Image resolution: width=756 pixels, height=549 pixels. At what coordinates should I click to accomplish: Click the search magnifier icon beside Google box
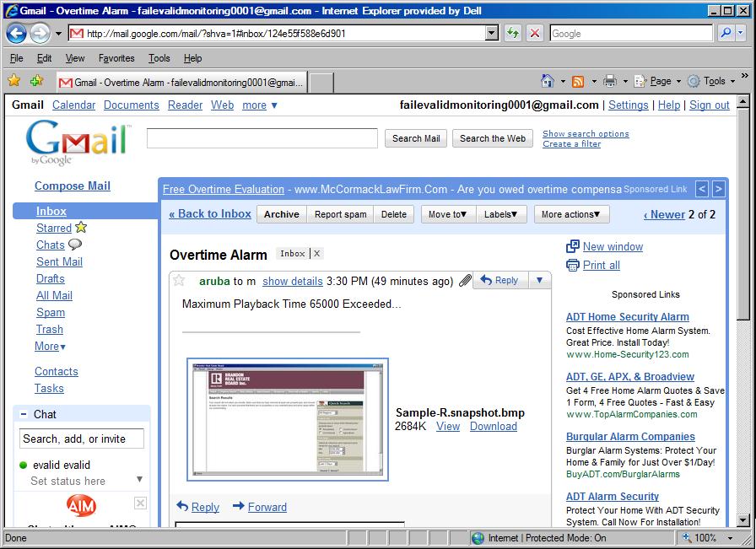tap(726, 33)
